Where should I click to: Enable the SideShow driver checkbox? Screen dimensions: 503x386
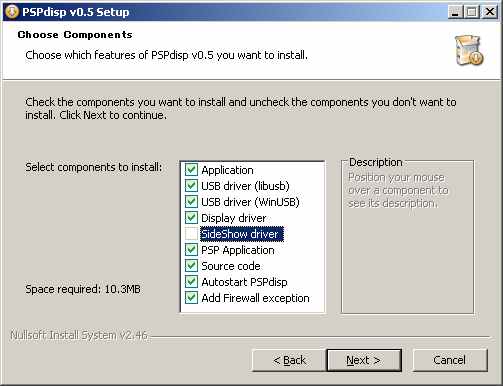click(x=191, y=234)
